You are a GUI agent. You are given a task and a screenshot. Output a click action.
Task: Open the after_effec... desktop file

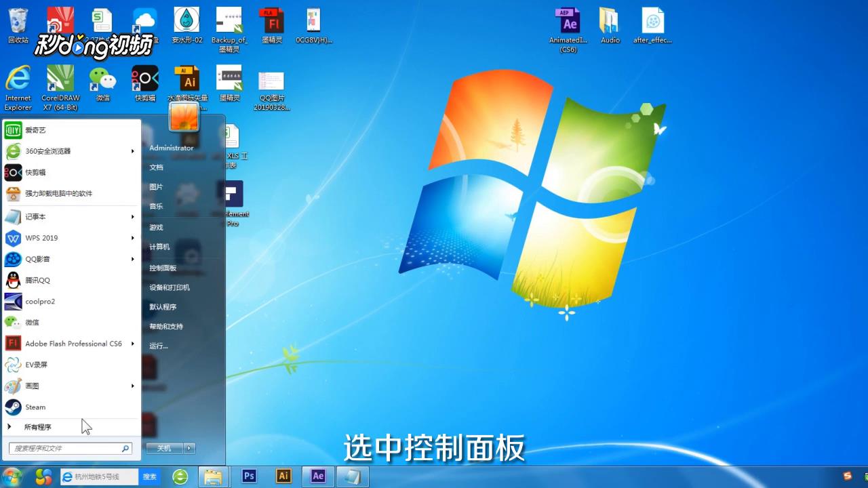point(652,26)
